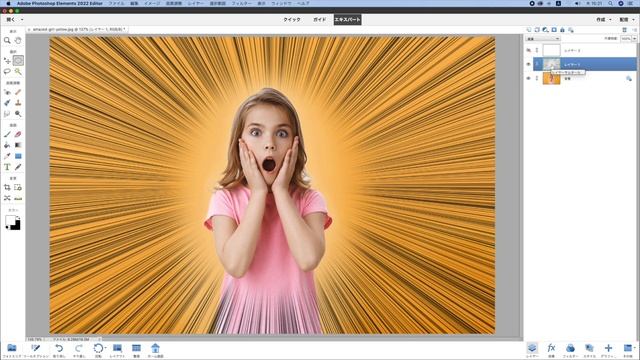Open the フィルター menu

241,3
